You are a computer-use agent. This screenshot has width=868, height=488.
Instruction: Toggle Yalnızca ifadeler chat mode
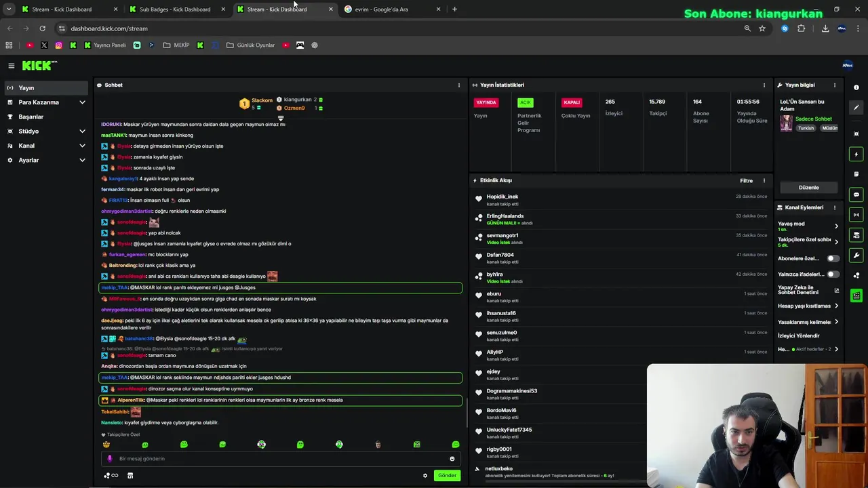point(833,274)
